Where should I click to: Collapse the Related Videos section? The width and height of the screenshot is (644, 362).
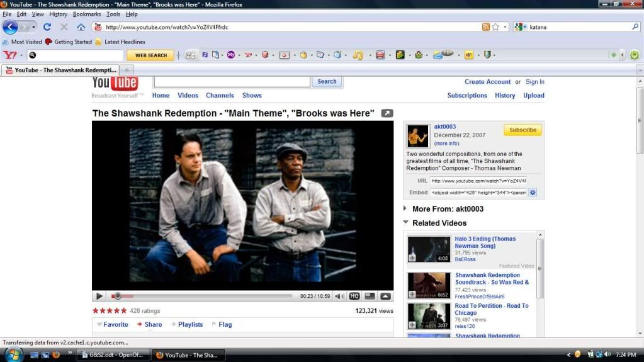pos(406,223)
